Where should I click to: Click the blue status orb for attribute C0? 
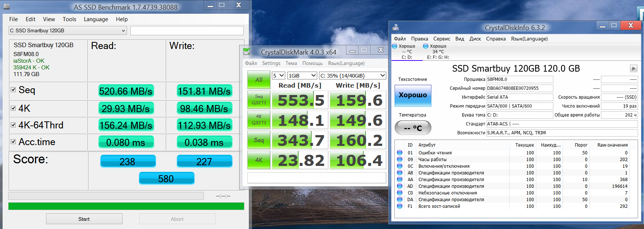[x=400, y=193]
